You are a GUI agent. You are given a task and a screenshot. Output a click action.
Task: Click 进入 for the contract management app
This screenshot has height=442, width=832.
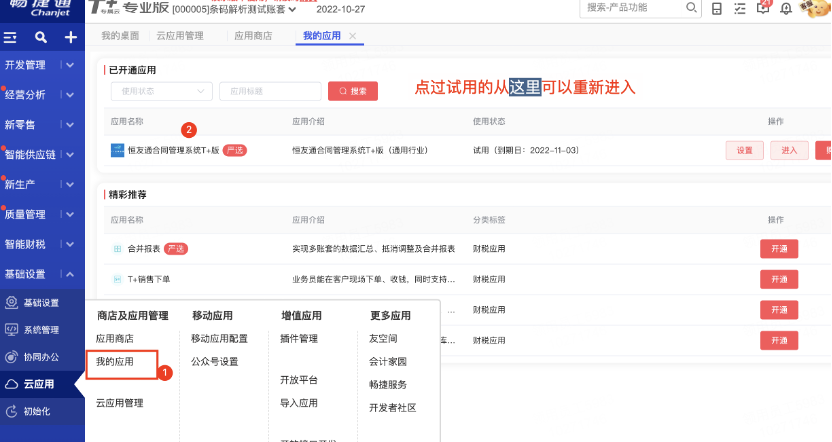789,151
